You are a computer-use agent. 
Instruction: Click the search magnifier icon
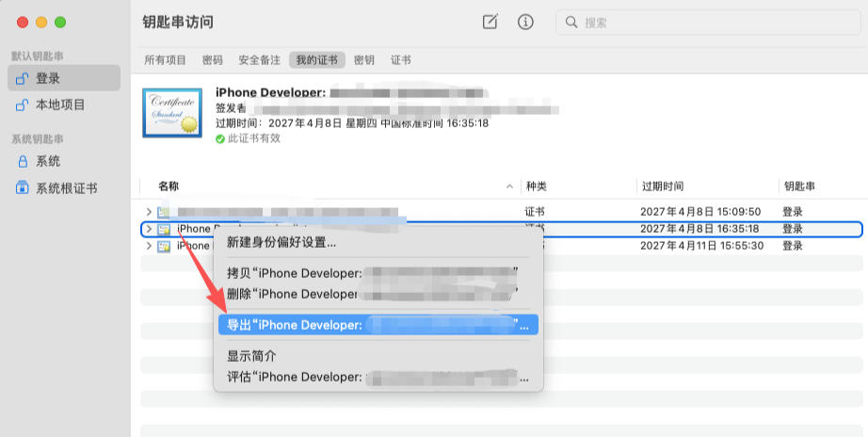tap(571, 23)
